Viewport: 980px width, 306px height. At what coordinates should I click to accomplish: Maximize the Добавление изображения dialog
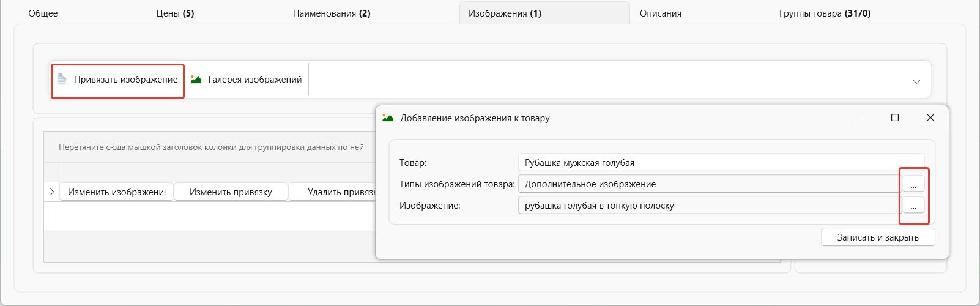pos(895,118)
